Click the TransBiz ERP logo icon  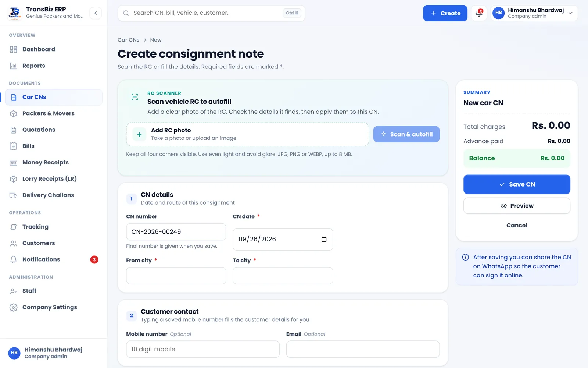15,13
